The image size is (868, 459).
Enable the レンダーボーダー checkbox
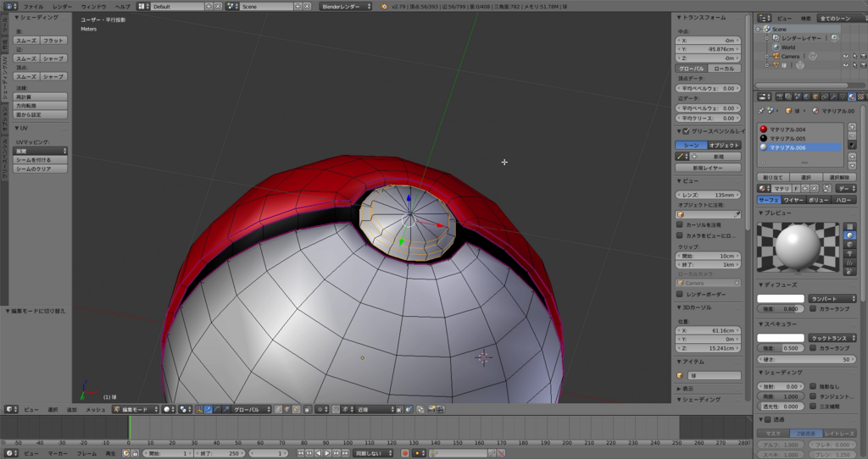pyautogui.click(x=680, y=294)
